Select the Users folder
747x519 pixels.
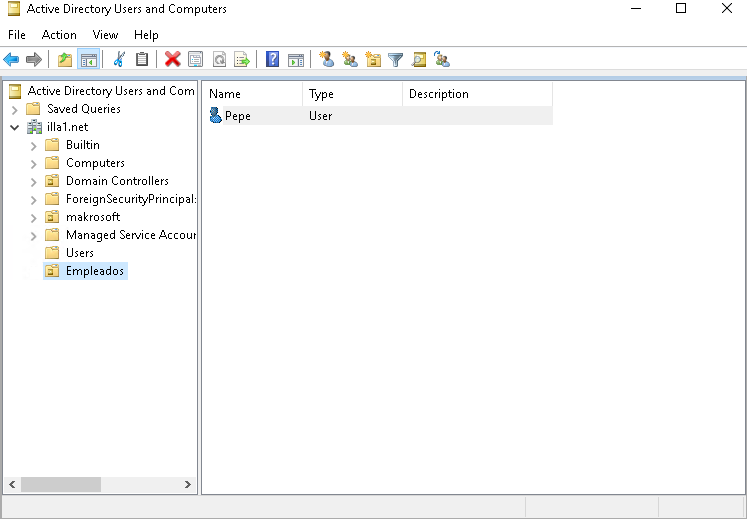[x=80, y=253]
